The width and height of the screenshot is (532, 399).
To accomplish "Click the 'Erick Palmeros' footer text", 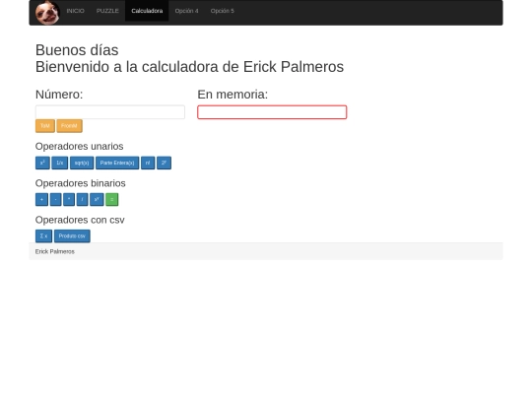I will point(55,251).
